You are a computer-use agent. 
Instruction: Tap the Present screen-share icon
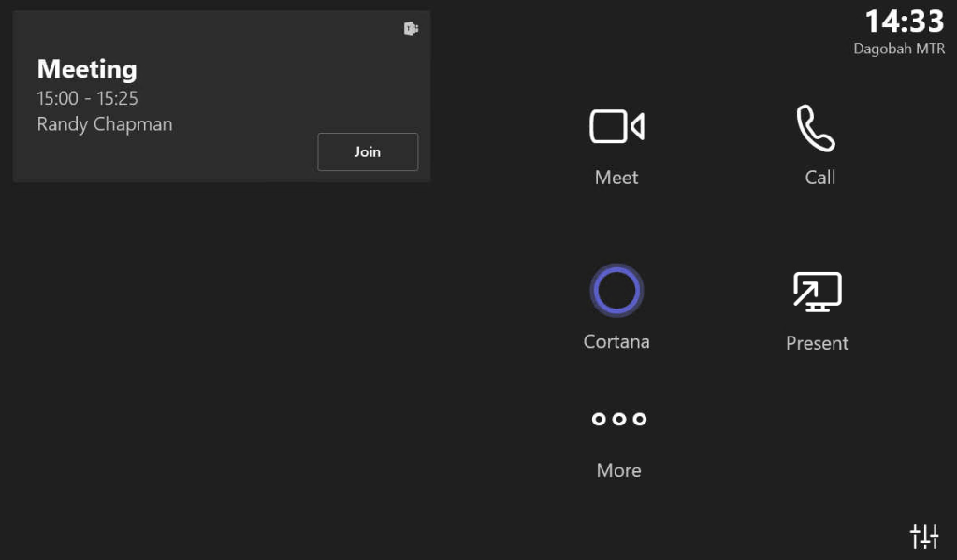pos(817,292)
